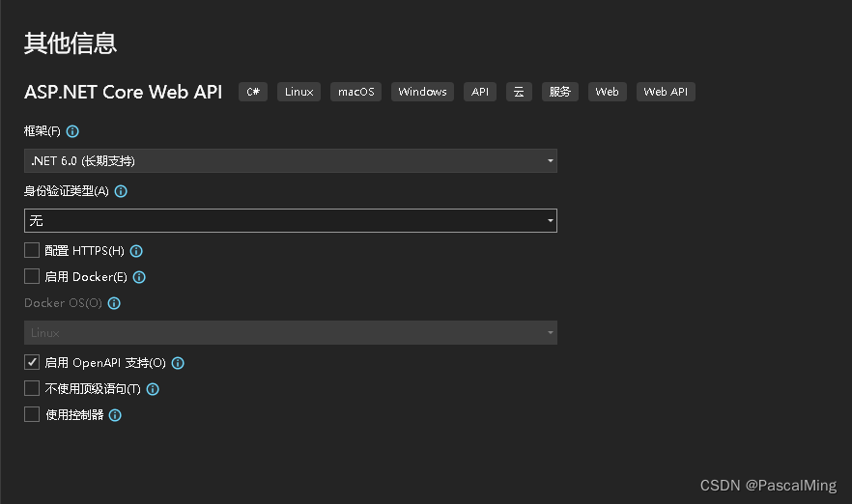Click info icon next to 配置 HTTPS(H)

pyautogui.click(x=136, y=251)
